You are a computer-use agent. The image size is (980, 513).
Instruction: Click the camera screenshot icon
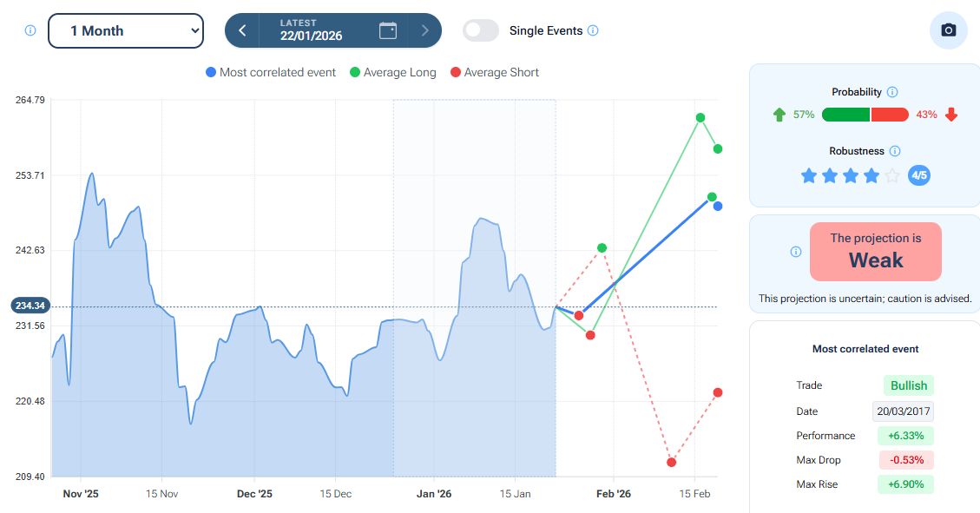[x=948, y=30]
